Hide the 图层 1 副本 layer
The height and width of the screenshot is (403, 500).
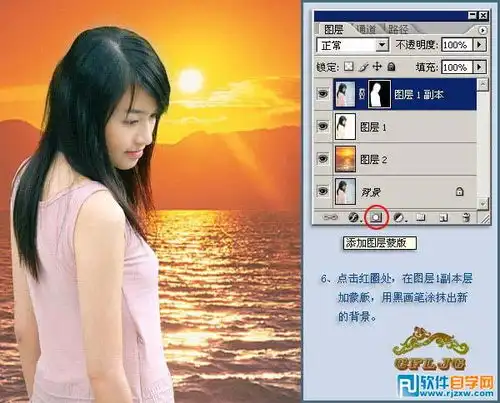[323, 94]
